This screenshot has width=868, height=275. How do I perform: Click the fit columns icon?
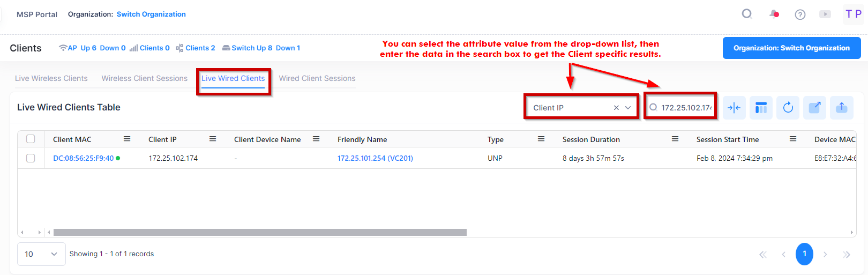click(x=734, y=108)
